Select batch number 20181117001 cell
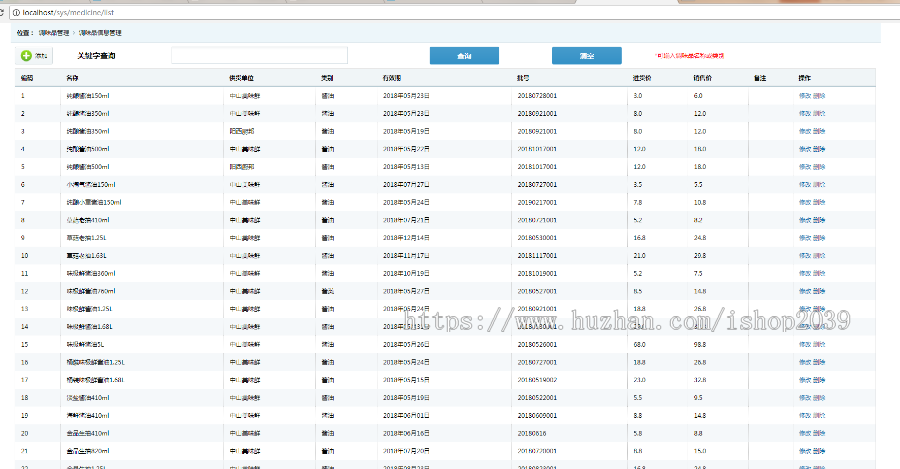 coord(537,255)
